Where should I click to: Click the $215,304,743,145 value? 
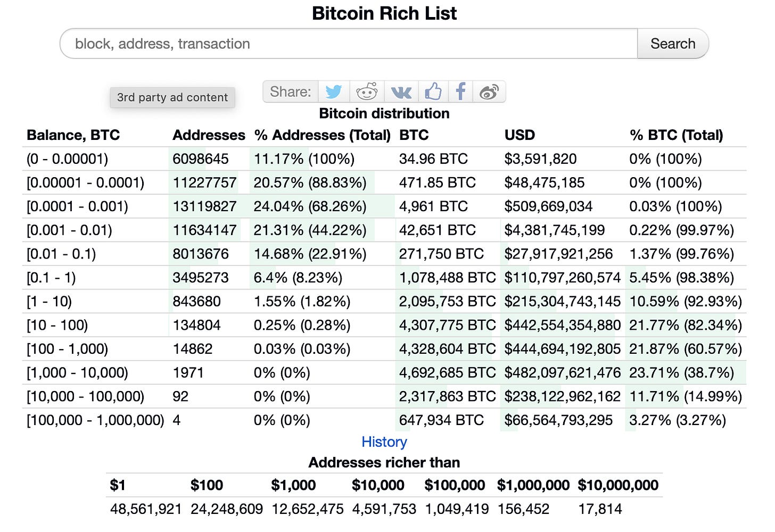click(x=563, y=302)
